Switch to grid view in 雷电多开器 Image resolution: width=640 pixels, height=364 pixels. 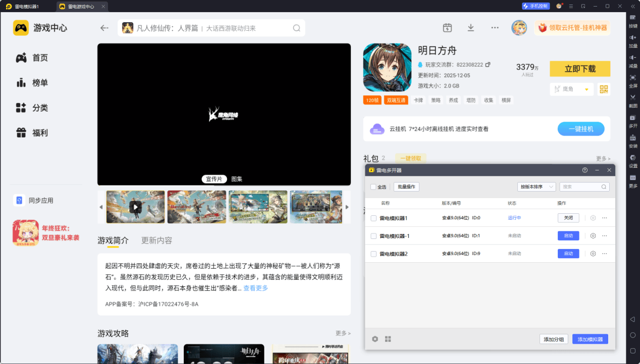tap(388, 339)
